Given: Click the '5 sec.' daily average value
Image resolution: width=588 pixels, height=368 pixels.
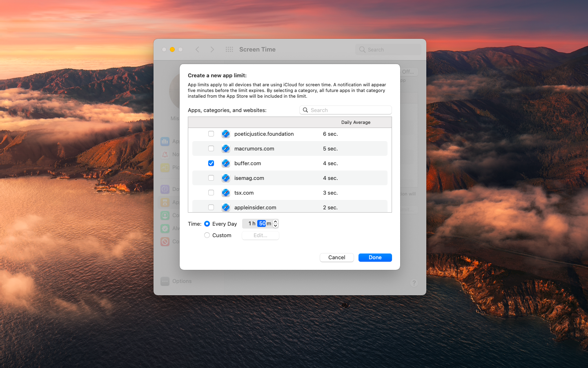Looking at the screenshot, I should [x=330, y=148].
